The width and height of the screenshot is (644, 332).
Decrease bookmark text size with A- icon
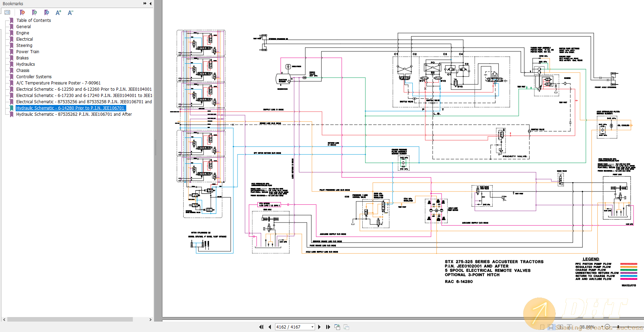tap(70, 12)
